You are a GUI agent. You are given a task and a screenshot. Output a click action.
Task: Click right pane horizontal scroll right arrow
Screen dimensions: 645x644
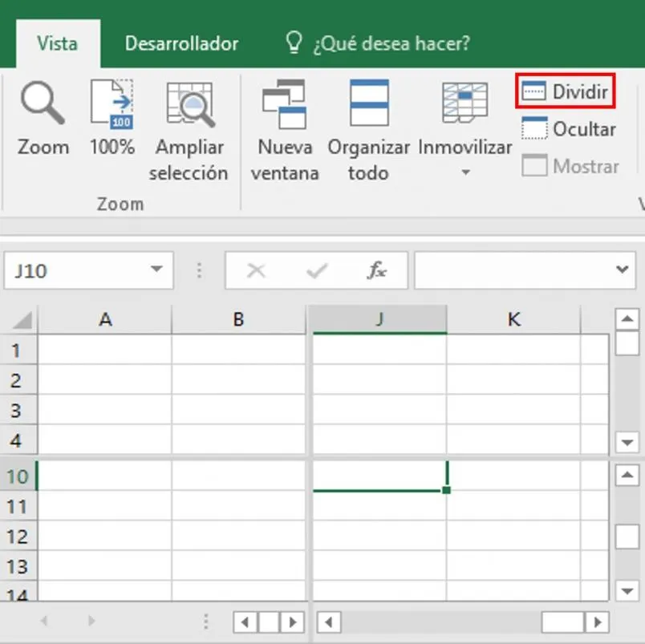(597, 622)
